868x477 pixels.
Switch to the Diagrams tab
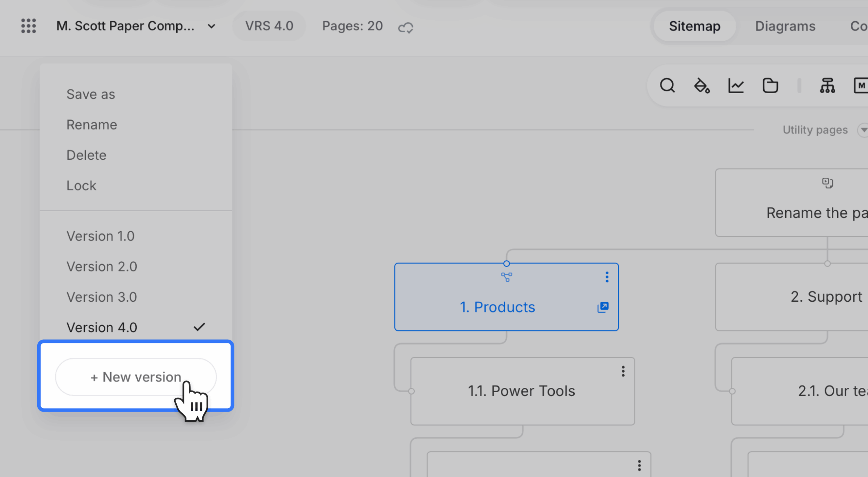click(x=785, y=26)
